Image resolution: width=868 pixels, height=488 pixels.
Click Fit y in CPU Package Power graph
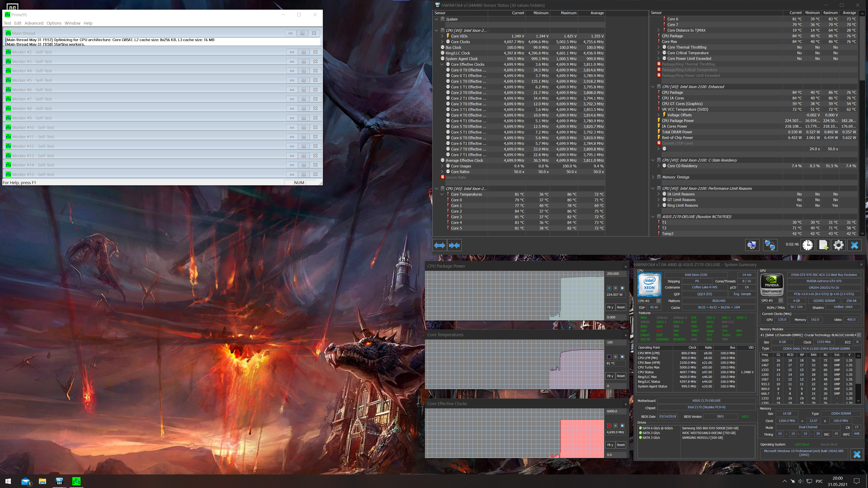point(610,307)
